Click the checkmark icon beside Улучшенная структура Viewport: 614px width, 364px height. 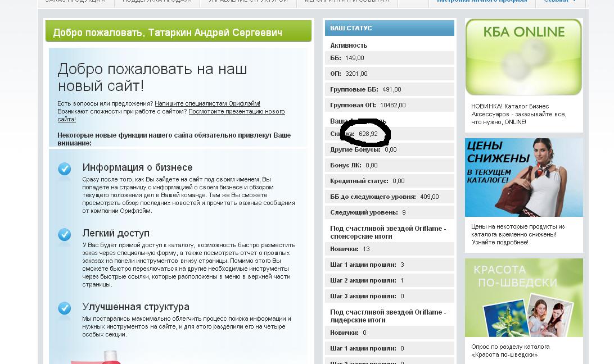(65, 308)
